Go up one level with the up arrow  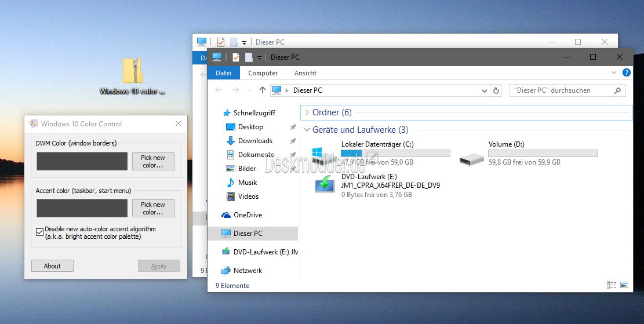[263, 90]
